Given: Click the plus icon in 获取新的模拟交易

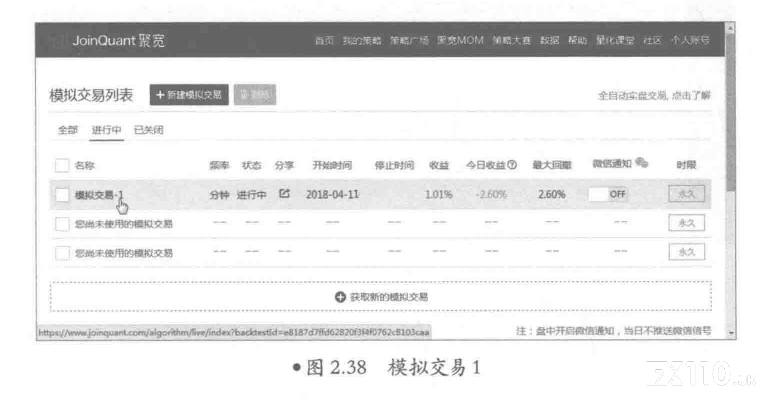Looking at the screenshot, I should 340,297.
